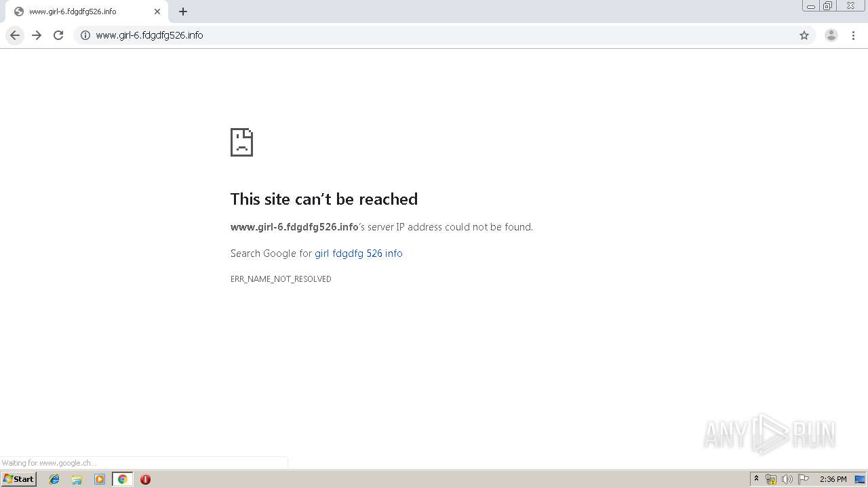This screenshot has height=488, width=868.
Task: Open the red Opera taskbar icon
Action: tap(145, 479)
